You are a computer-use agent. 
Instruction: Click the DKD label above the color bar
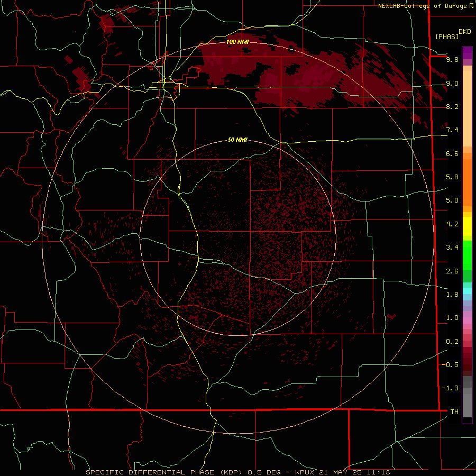tap(464, 32)
